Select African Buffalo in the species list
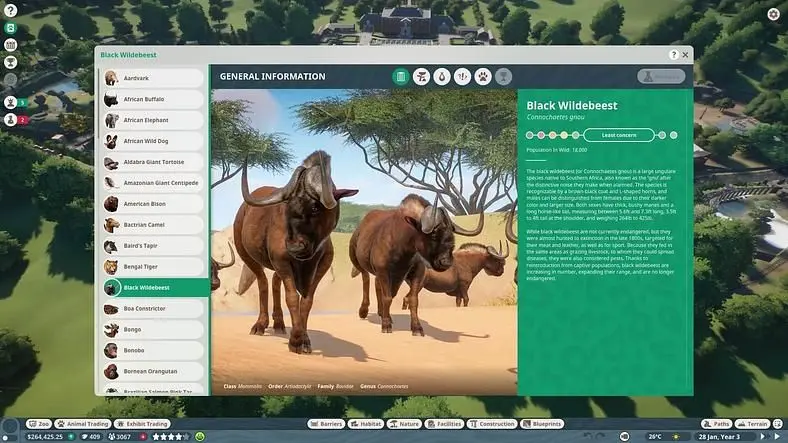The image size is (788, 443). pyautogui.click(x=153, y=99)
